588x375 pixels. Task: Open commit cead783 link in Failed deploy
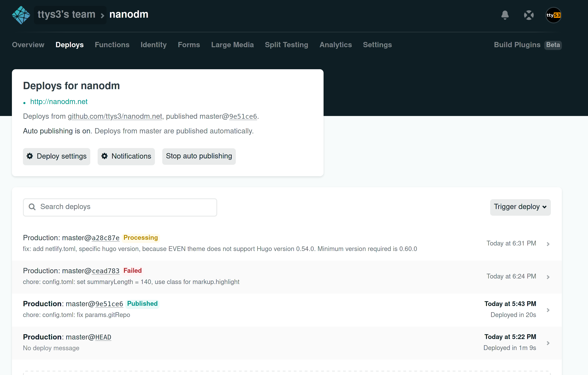click(105, 271)
